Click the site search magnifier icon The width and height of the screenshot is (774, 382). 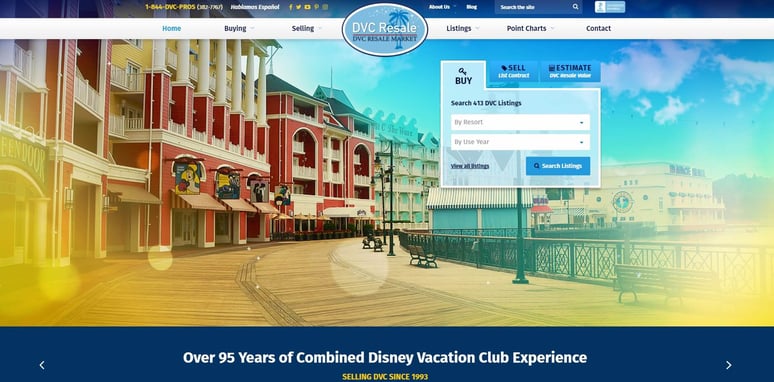tap(576, 7)
